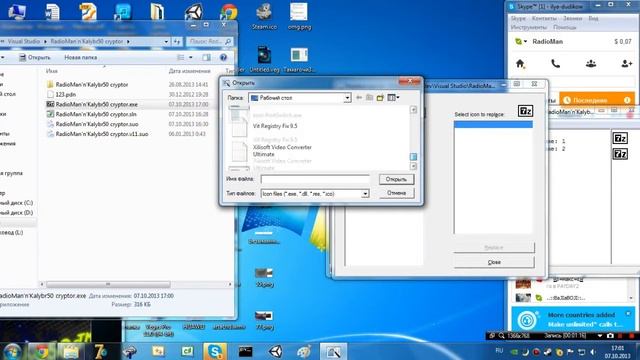This screenshot has width=640, height=360.
Task: Open the Explorer view options arrow
Action: (x=191, y=58)
